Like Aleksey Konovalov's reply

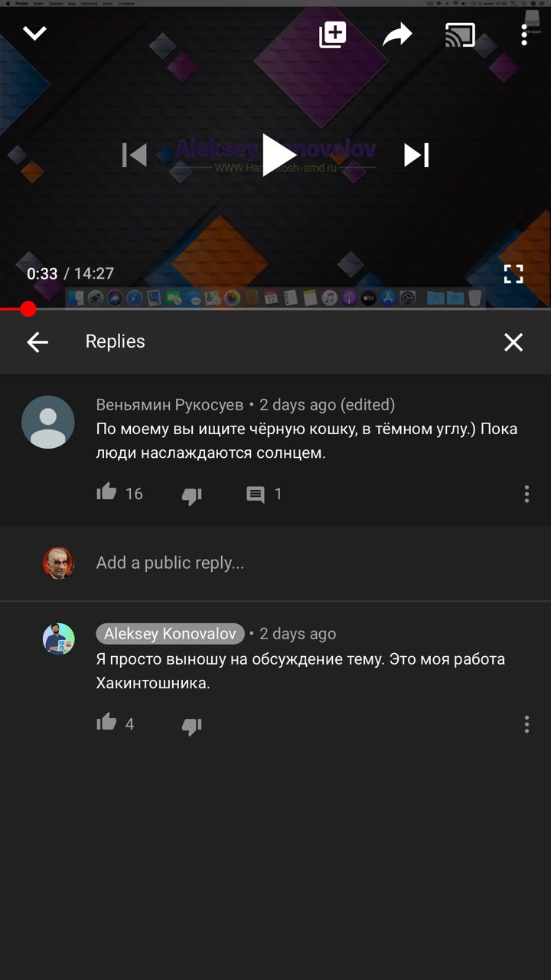point(106,722)
